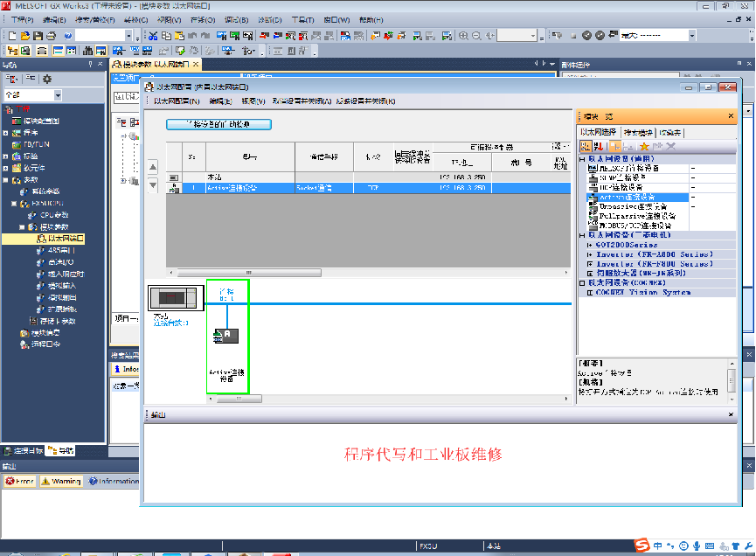Click the pin icon on the navigation pane header
The width and height of the screenshot is (756, 556).
coord(90,64)
